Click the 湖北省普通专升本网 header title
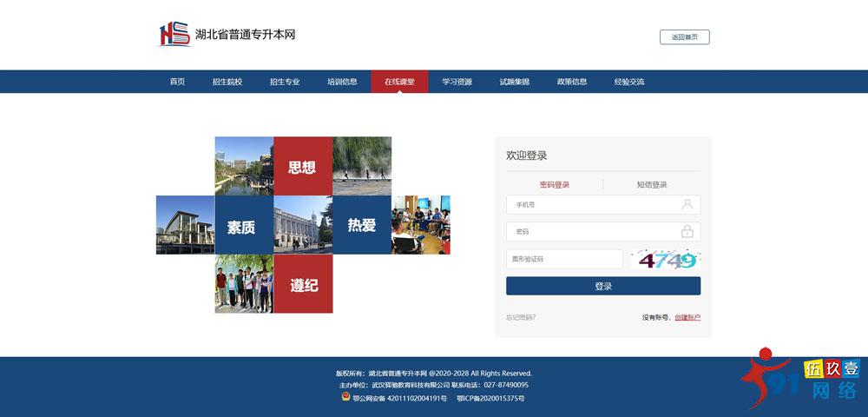This screenshot has height=417, width=868. point(246,35)
